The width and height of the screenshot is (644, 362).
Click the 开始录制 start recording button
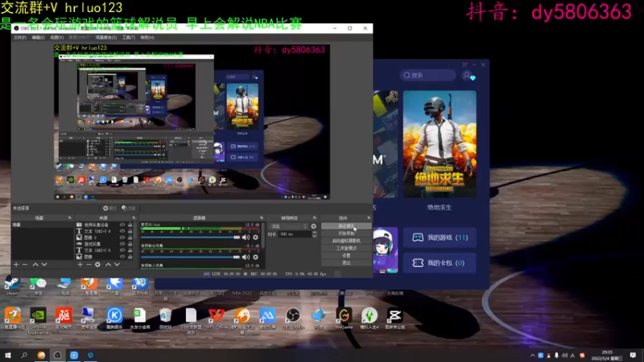pos(346,233)
